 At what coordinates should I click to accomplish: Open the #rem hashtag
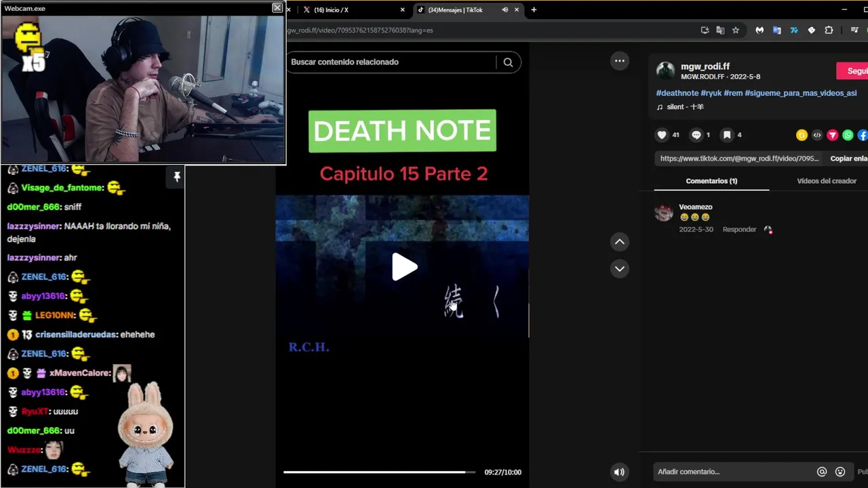click(733, 93)
